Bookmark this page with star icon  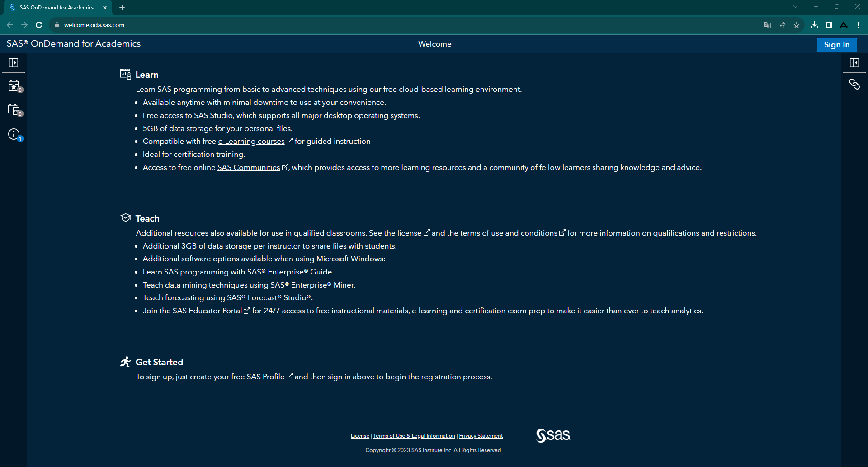(x=797, y=25)
